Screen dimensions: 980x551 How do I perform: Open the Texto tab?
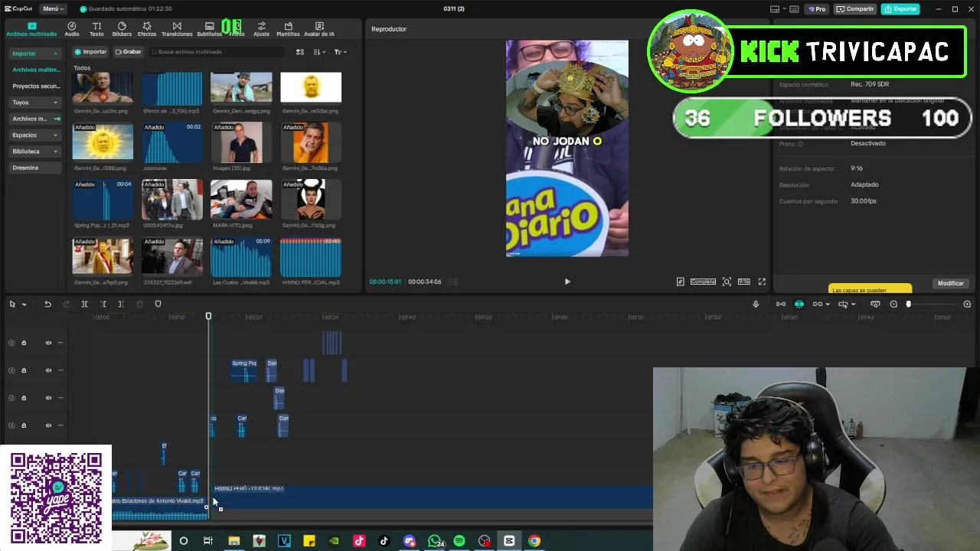pyautogui.click(x=96, y=29)
